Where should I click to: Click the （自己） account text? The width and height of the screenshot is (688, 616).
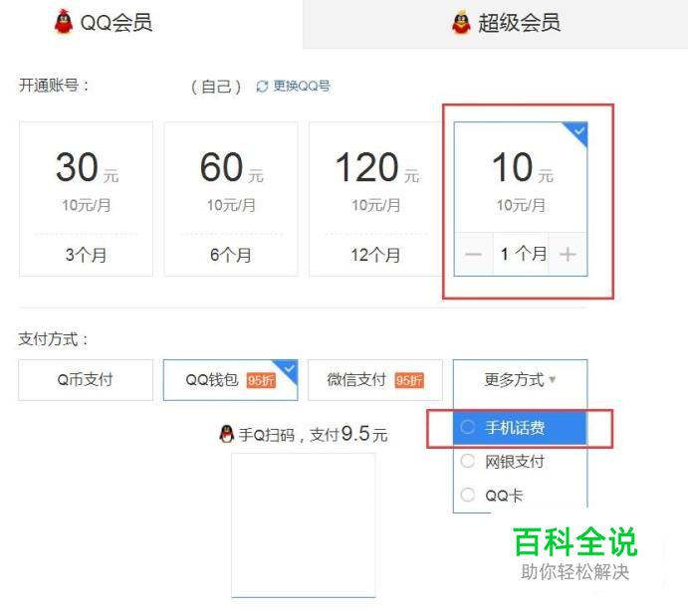pos(216,87)
